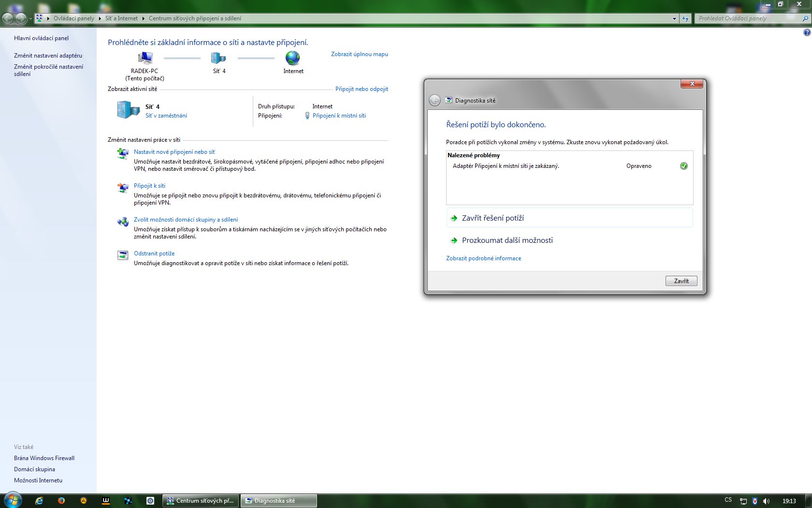Click the W icon in the taskbar
Screen dimensions: 812x508
click(106, 501)
